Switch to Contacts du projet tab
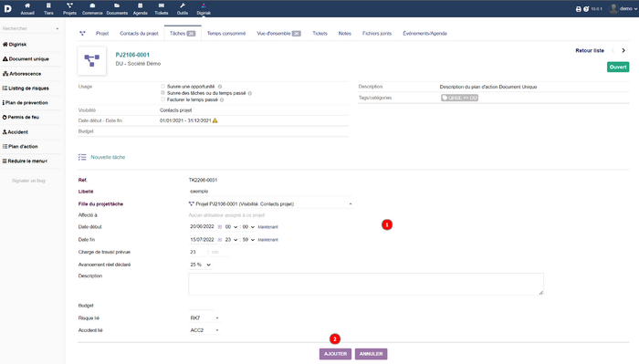 point(139,34)
